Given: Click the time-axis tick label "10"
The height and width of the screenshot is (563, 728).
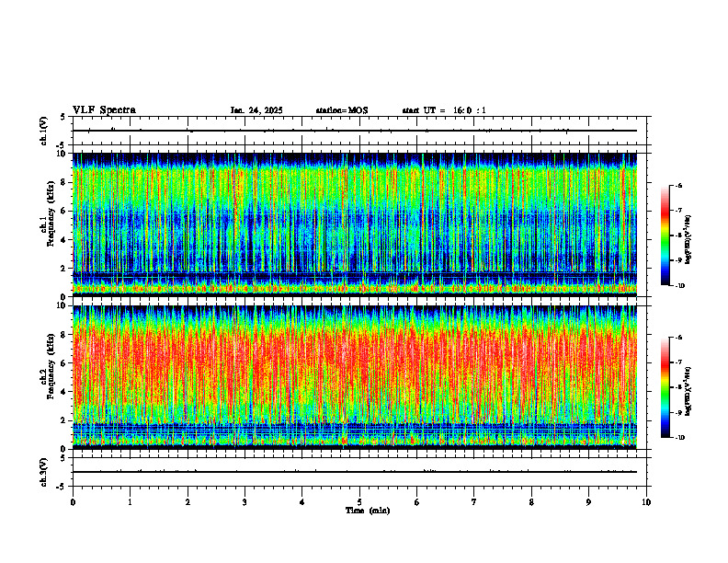Looking at the screenshot, I should [x=646, y=502].
